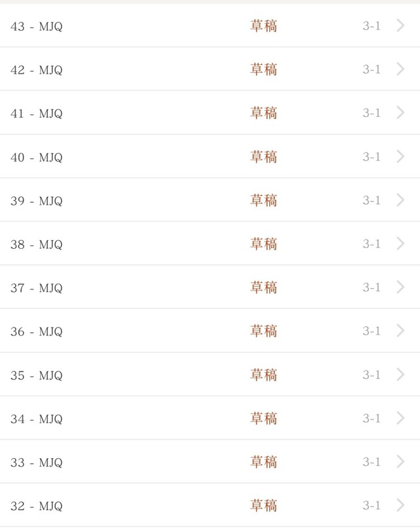Viewport: 420px width, 529px height.
Task: Click the right chevron for 34 - MJQ
Action: (401, 418)
